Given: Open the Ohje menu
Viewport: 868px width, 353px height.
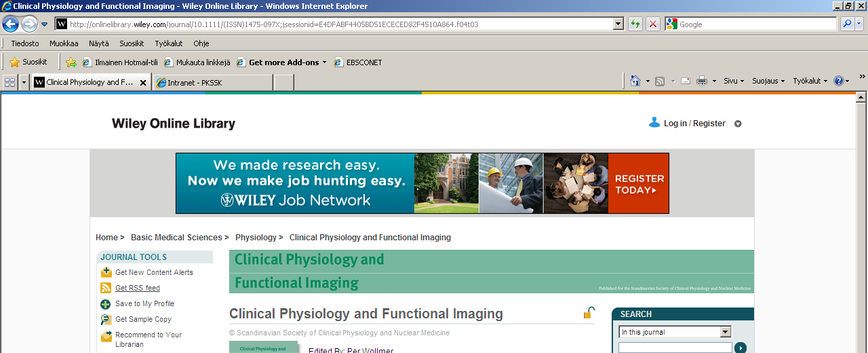Looking at the screenshot, I should [x=201, y=43].
